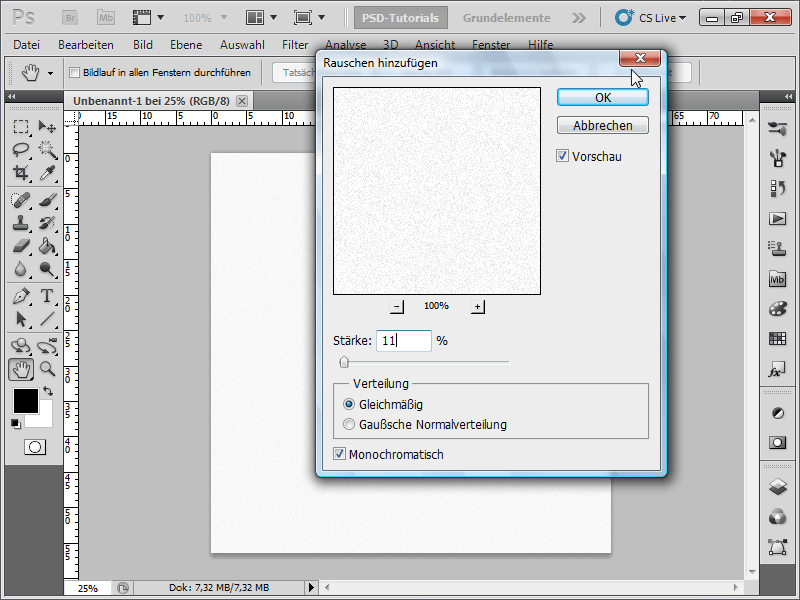Select the Magic Wand tool
The image size is (800, 600).
[x=47, y=149]
